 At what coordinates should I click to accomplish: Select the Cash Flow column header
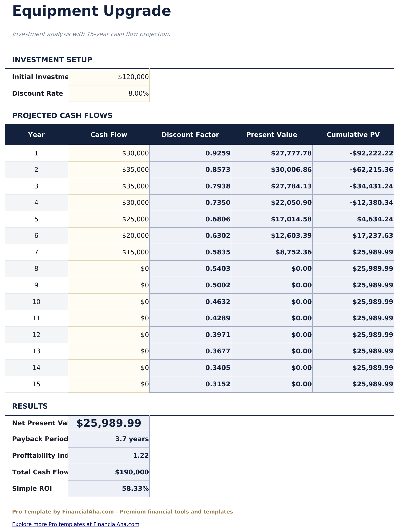coord(109,135)
